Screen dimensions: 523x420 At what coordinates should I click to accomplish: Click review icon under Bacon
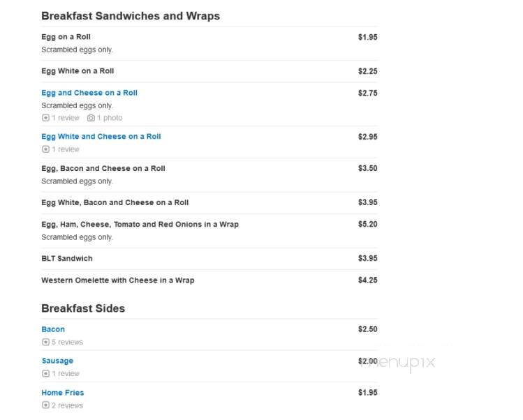click(x=45, y=342)
